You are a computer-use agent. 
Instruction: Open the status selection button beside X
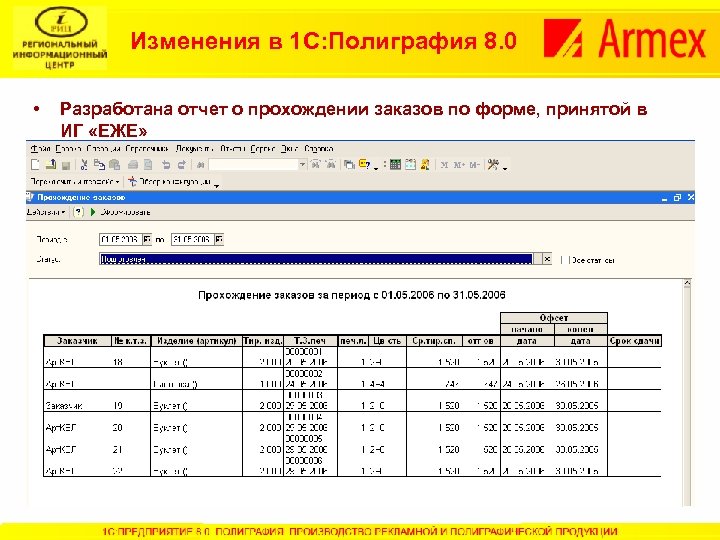pos(538,259)
